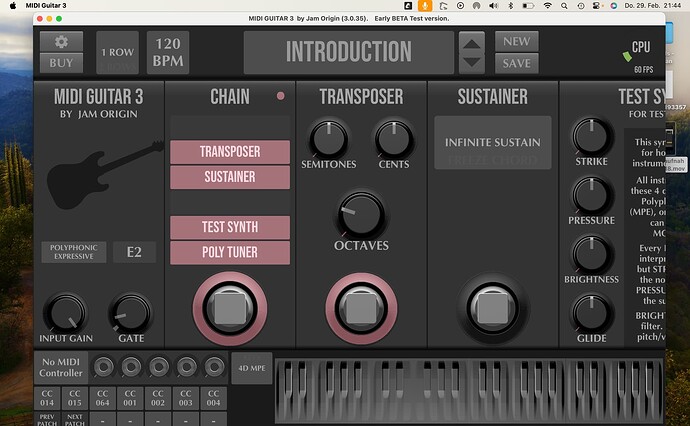Open the CC 064 assignment
The width and height of the screenshot is (690, 426).
tap(103, 398)
